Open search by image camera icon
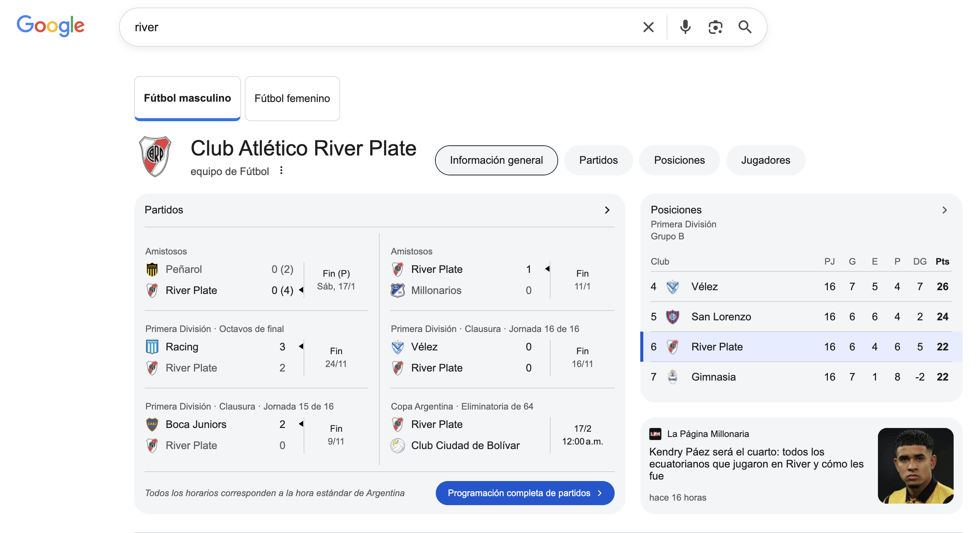This screenshot has height=533, width=980. (715, 27)
